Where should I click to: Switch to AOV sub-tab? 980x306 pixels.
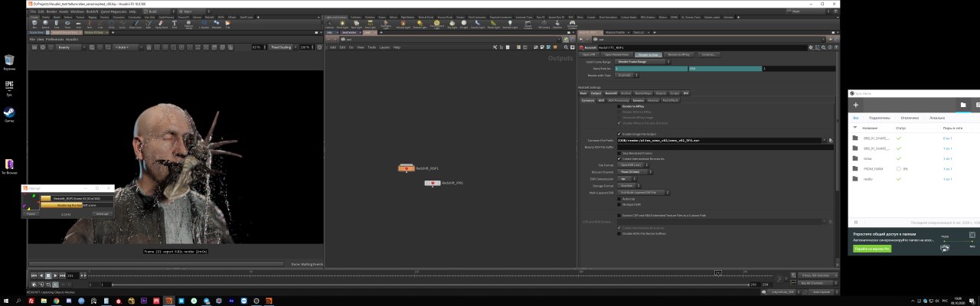click(x=602, y=100)
